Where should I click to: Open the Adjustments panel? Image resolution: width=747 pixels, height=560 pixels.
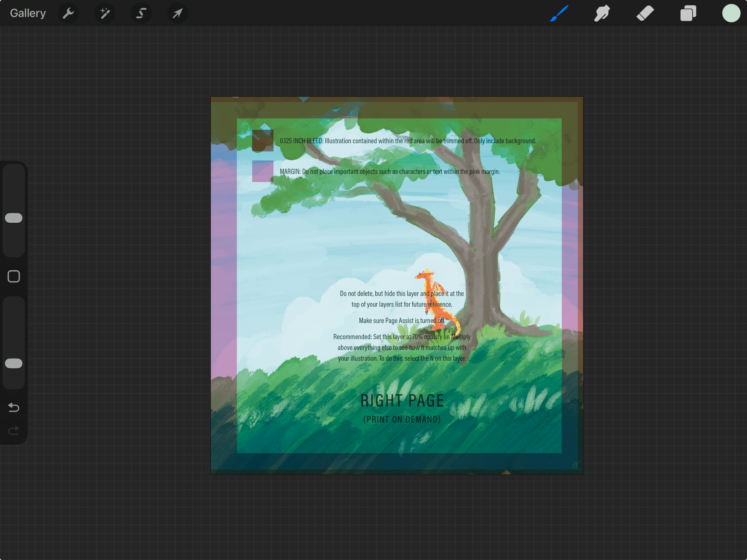(x=105, y=13)
